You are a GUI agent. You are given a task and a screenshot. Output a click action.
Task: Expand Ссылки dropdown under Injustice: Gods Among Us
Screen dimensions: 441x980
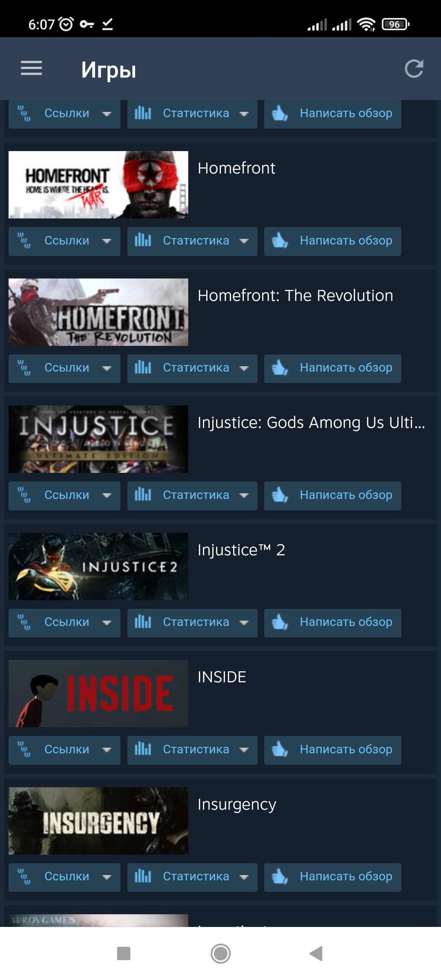pos(65,496)
